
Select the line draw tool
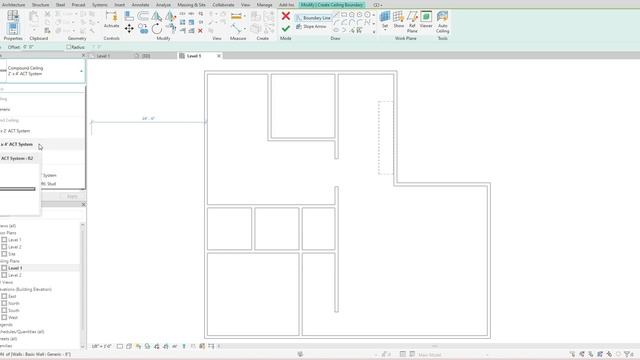(336, 15)
